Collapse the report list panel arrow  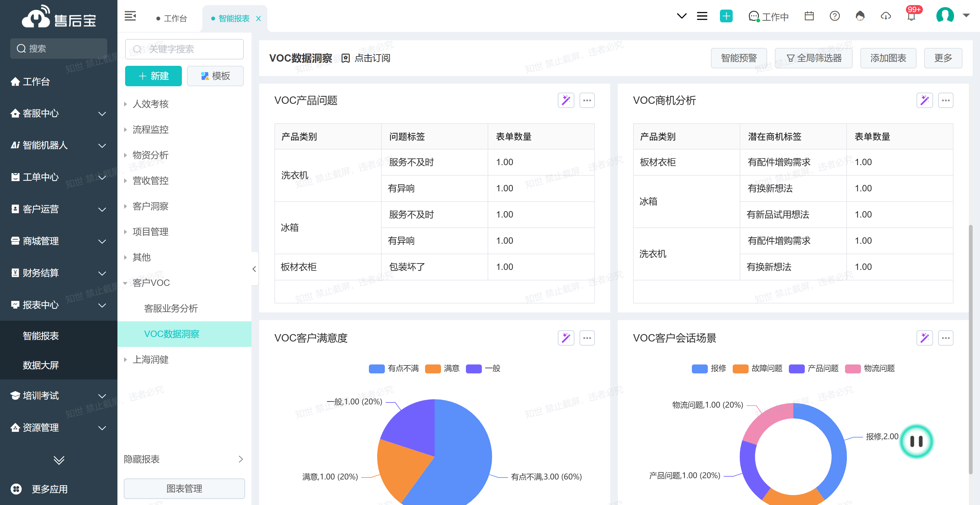click(x=254, y=269)
